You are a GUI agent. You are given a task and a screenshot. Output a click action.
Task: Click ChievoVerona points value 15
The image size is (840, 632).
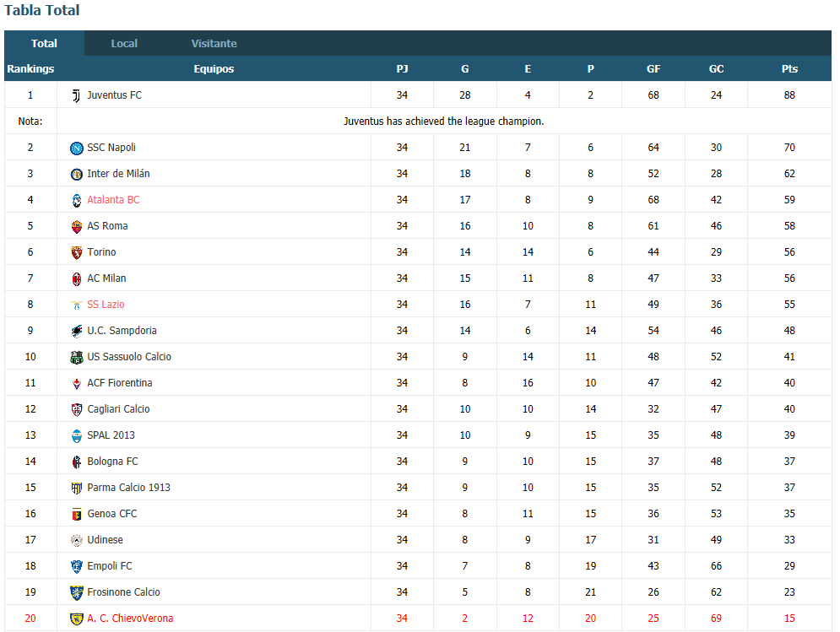pos(789,618)
